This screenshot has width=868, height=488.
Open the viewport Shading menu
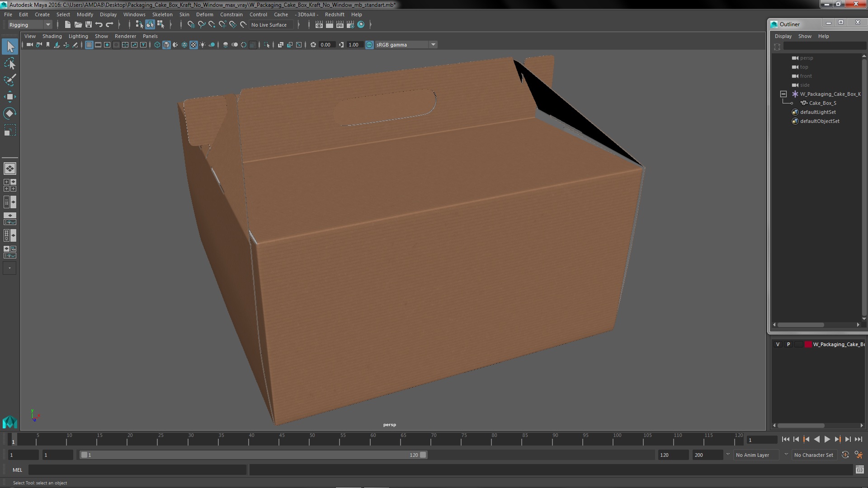[x=52, y=36]
